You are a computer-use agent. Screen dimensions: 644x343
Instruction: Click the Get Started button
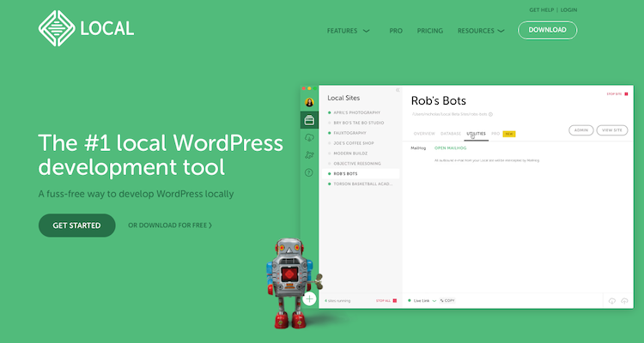76,226
